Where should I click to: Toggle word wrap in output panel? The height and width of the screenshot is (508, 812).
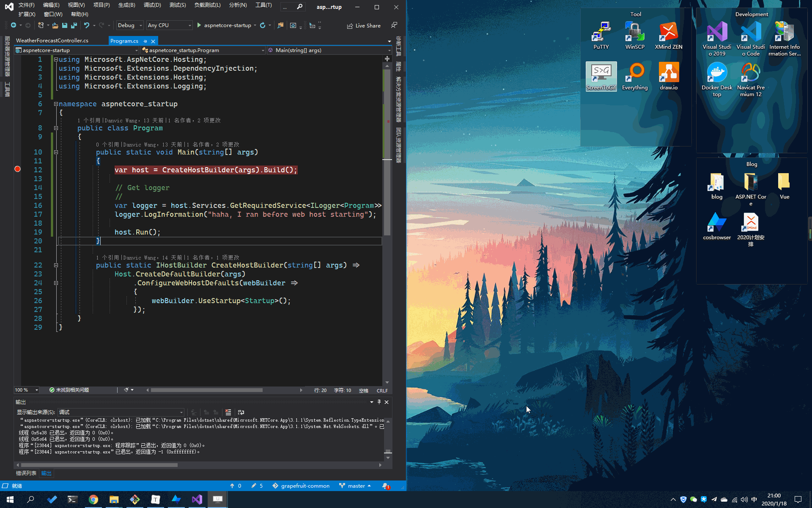[241, 412]
